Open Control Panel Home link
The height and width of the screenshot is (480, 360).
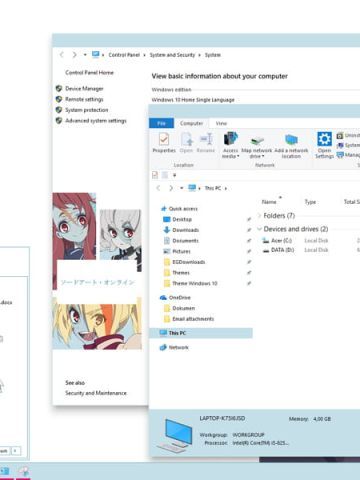point(89,72)
